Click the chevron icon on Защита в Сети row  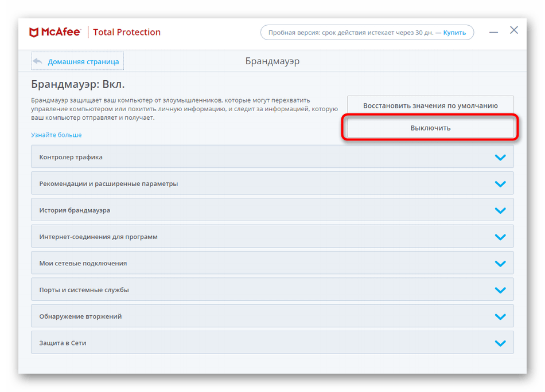coord(500,343)
